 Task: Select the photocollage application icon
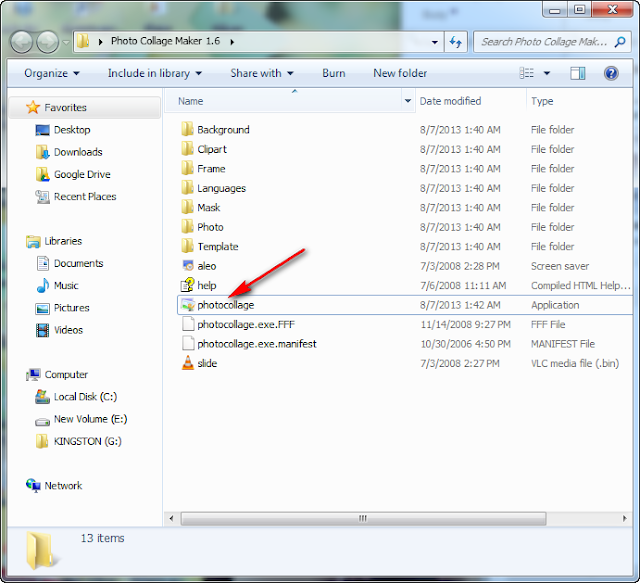point(188,305)
